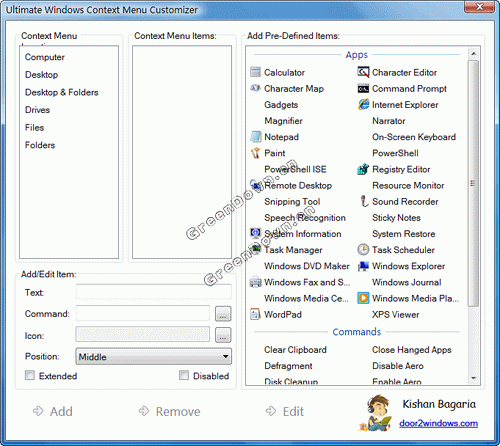Select Clear Clipboard command
Image resolution: width=500 pixels, height=446 pixels.
click(295, 350)
